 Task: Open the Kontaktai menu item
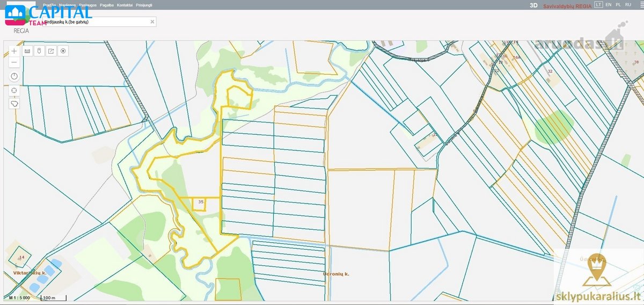(125, 4)
